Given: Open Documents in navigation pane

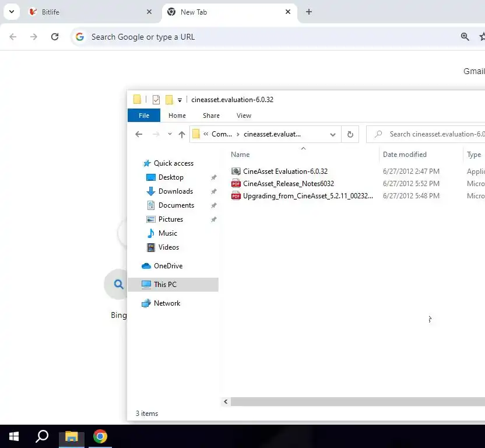Looking at the screenshot, I should pyautogui.click(x=176, y=205).
